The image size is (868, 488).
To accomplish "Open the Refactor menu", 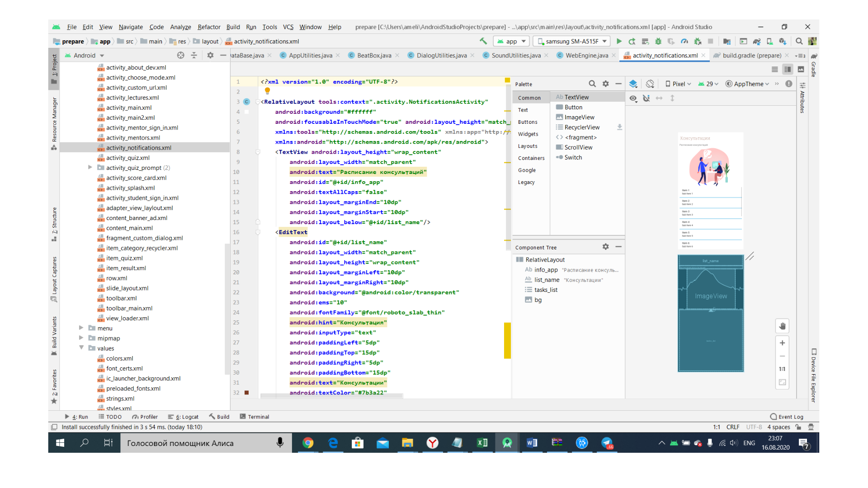I will coord(208,27).
